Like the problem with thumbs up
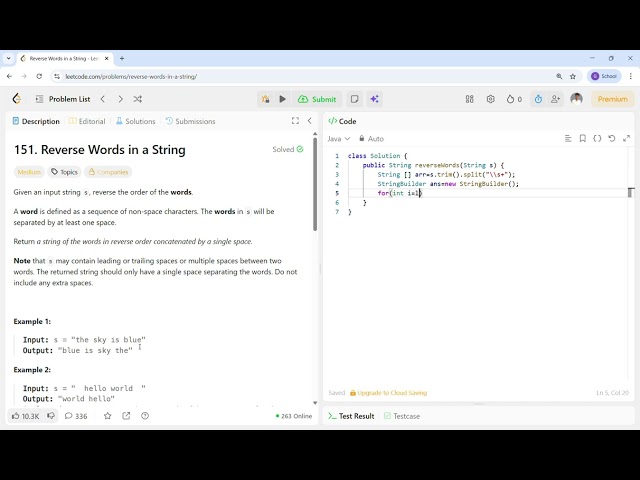The width and height of the screenshot is (640, 480). click(x=25, y=416)
